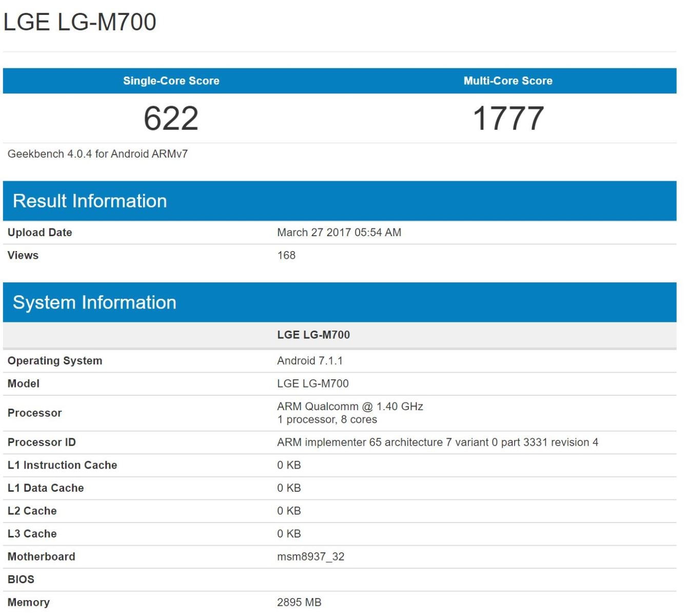Select the Multi-Core Score header
The image size is (687, 616).
[508, 81]
